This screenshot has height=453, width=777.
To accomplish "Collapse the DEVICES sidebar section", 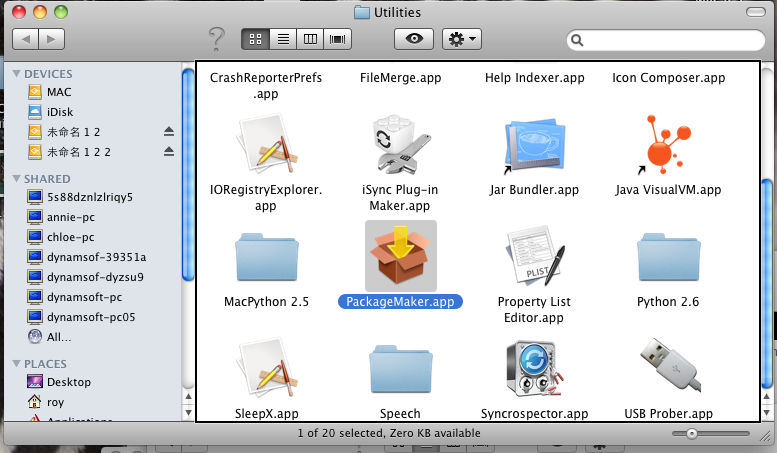I will 17,74.
